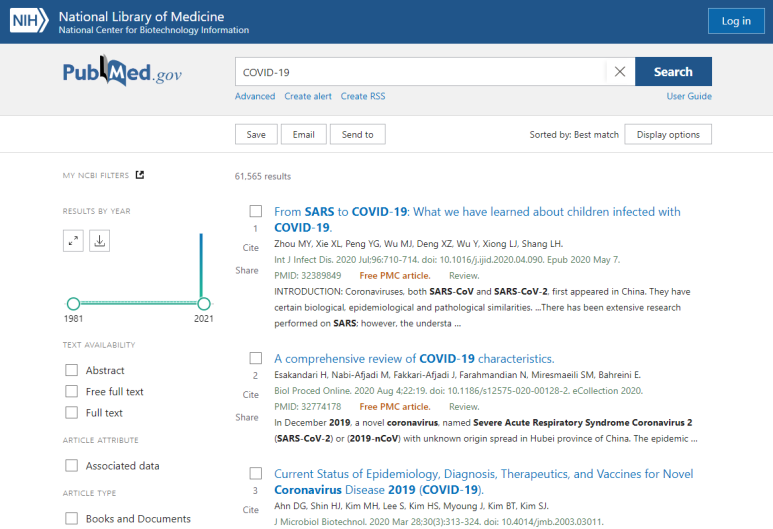The width and height of the screenshot is (773, 529).
Task: Enable the Free full text filter
Action: [x=71, y=391]
